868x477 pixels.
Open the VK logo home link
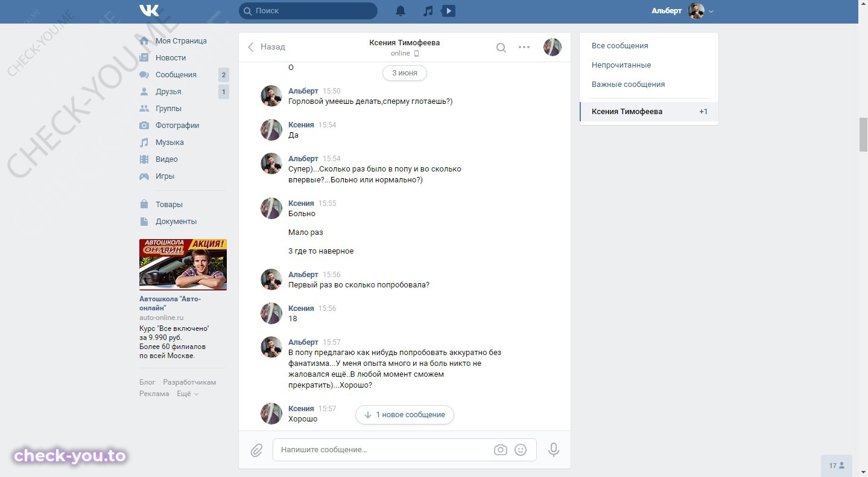click(x=149, y=11)
